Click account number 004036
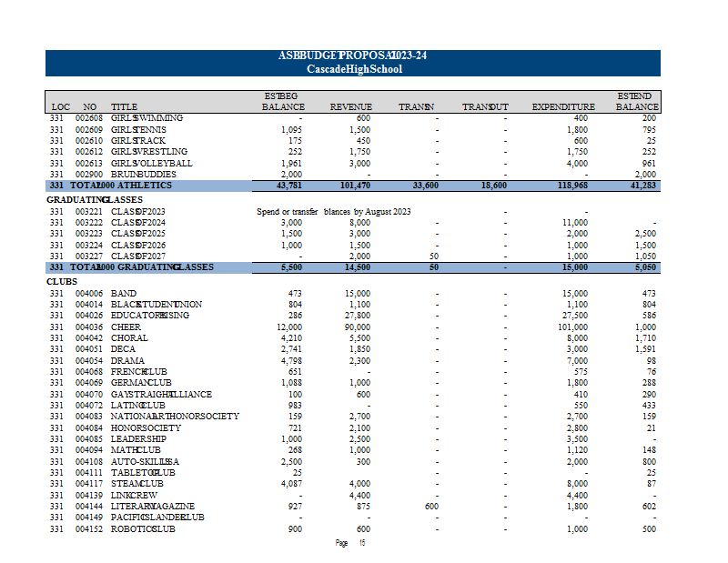728x563 pixels. coord(89,327)
